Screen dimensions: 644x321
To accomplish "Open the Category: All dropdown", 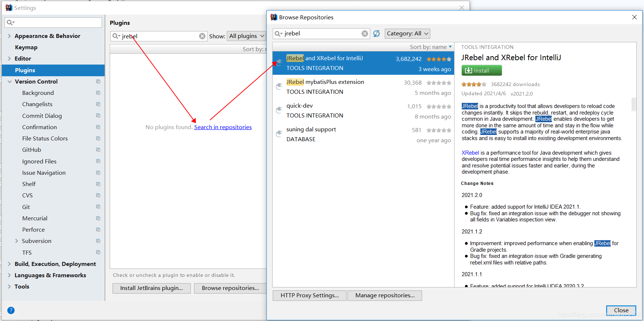I will pyautogui.click(x=407, y=34).
